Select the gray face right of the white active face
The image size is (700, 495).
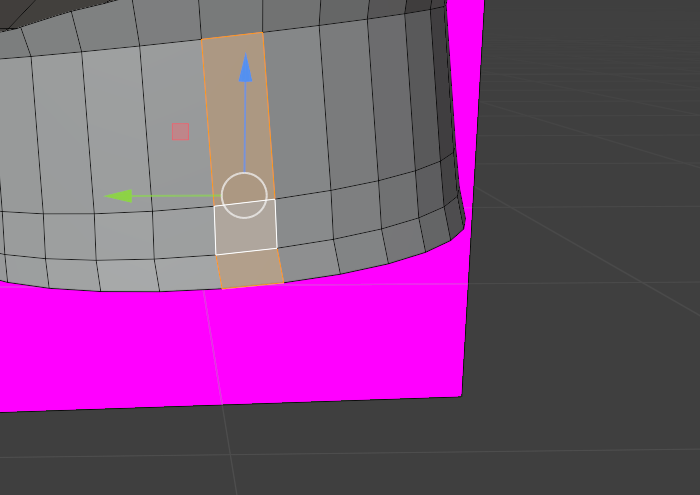[303, 220]
